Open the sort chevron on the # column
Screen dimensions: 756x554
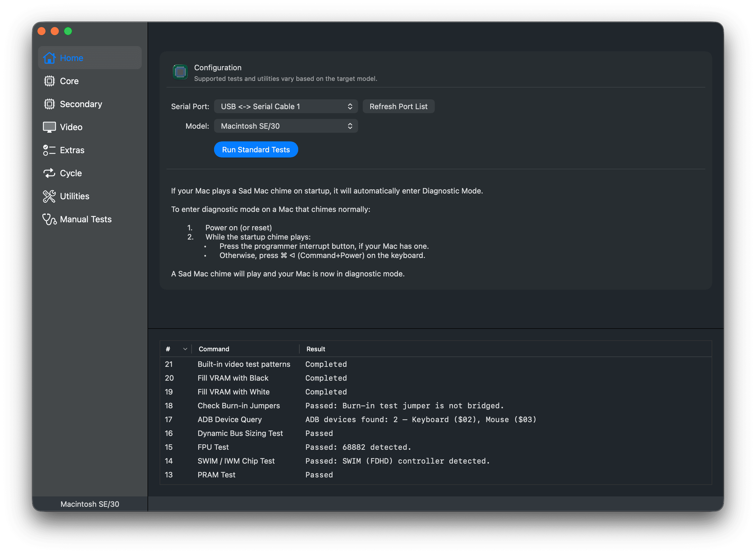click(185, 349)
